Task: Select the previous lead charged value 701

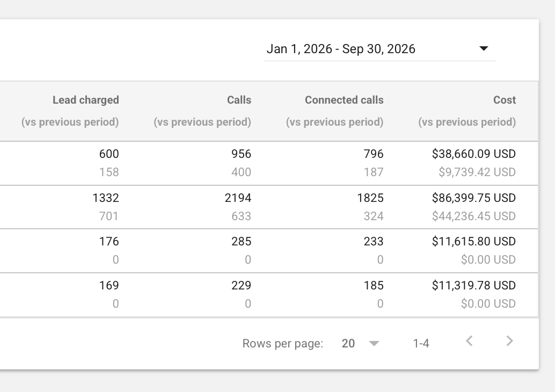Action: [x=108, y=216]
